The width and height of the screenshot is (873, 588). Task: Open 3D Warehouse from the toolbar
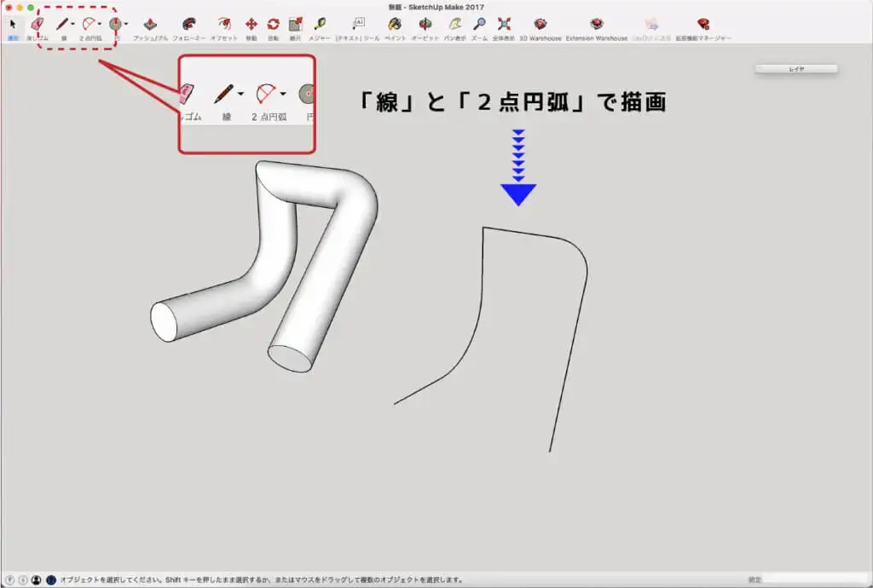pos(540,25)
